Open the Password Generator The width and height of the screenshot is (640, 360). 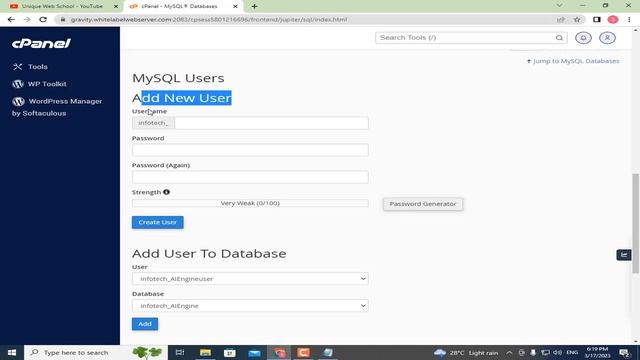[x=423, y=204]
